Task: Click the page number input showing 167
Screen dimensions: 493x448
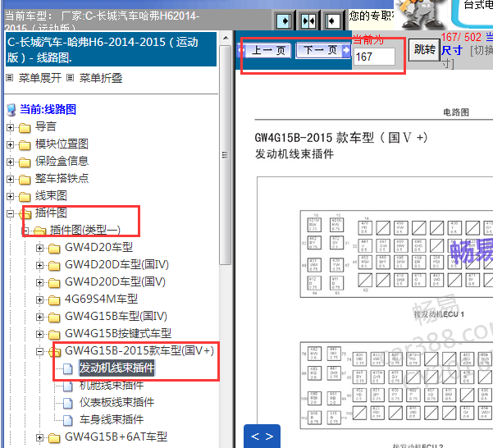Action: [x=374, y=57]
